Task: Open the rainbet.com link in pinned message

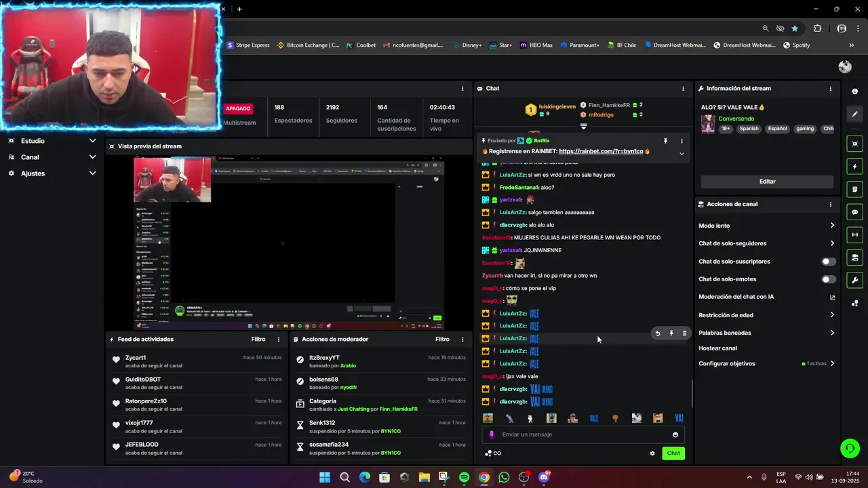Action: click(601, 152)
